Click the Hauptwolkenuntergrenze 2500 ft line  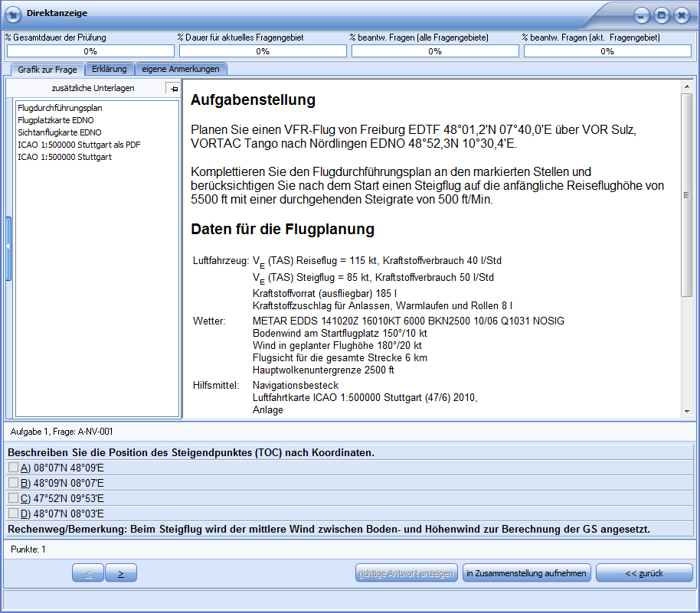point(323,370)
